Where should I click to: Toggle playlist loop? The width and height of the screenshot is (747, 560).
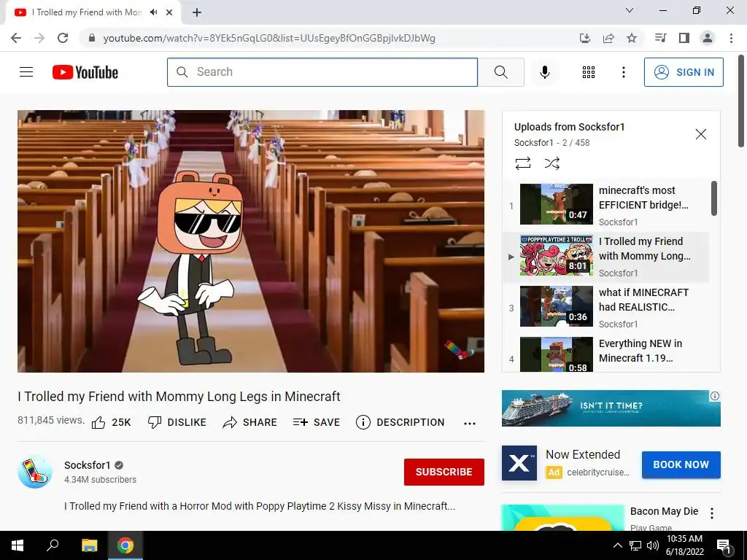pos(522,163)
